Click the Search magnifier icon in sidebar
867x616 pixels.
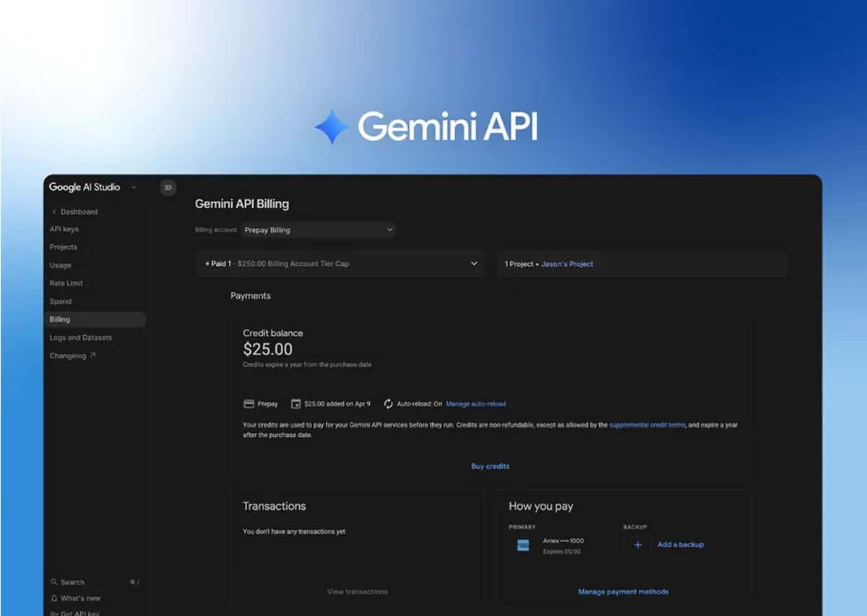click(x=54, y=581)
